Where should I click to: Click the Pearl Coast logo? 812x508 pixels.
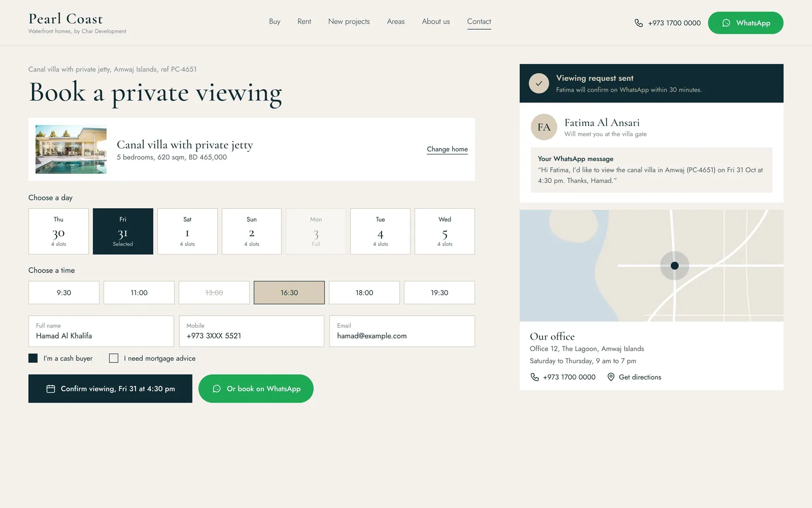click(x=77, y=23)
